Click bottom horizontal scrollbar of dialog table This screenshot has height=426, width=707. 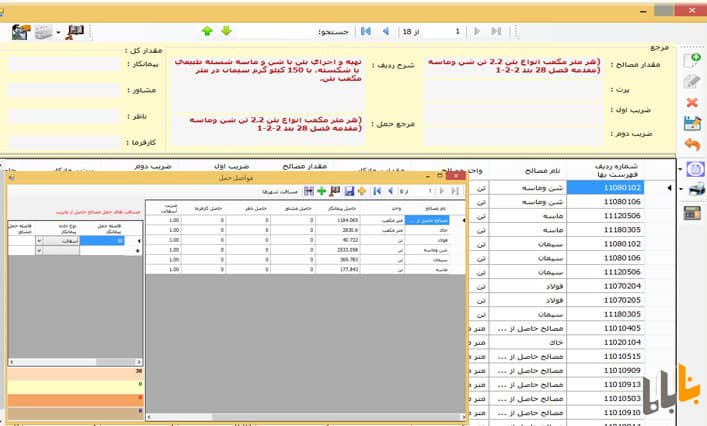coord(306,417)
